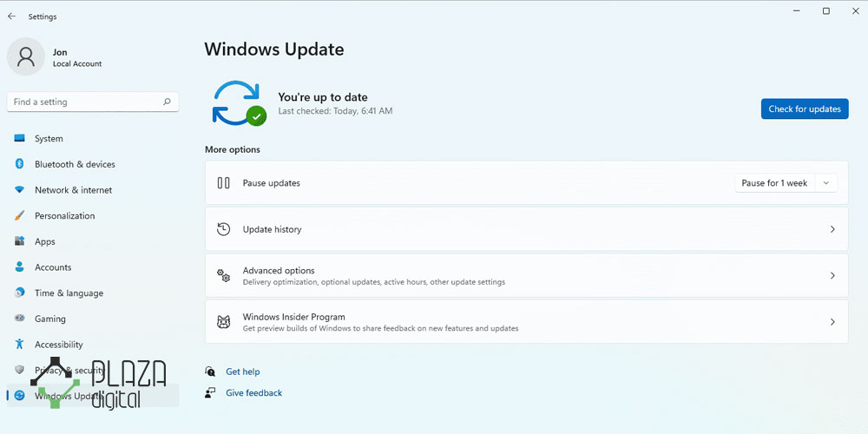The image size is (868, 434).
Task: Click the Time & language clock icon
Action: tap(19, 293)
